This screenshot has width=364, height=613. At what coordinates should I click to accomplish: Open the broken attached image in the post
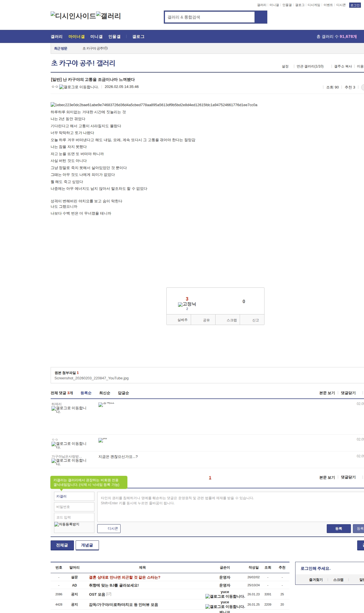154,105
